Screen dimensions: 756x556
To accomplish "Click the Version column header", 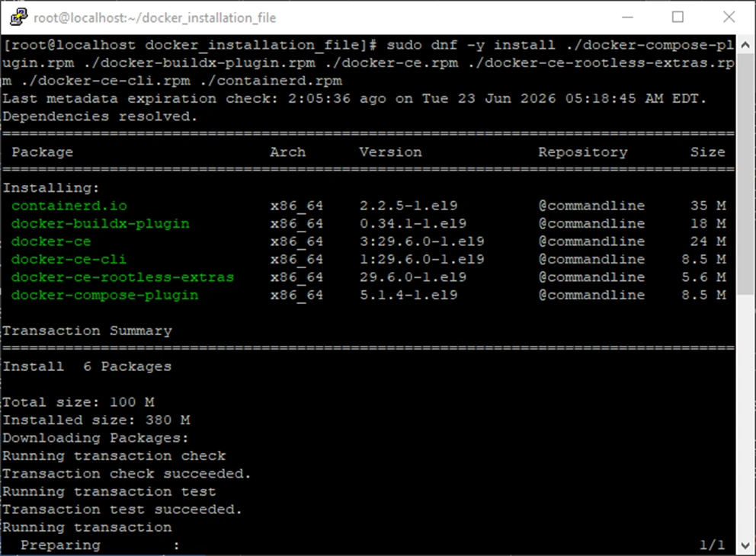I will point(390,152).
